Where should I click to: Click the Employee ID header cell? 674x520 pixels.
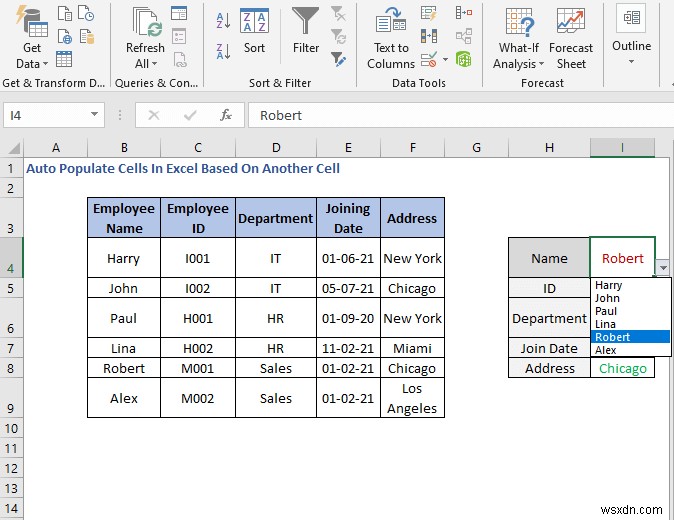(198, 218)
